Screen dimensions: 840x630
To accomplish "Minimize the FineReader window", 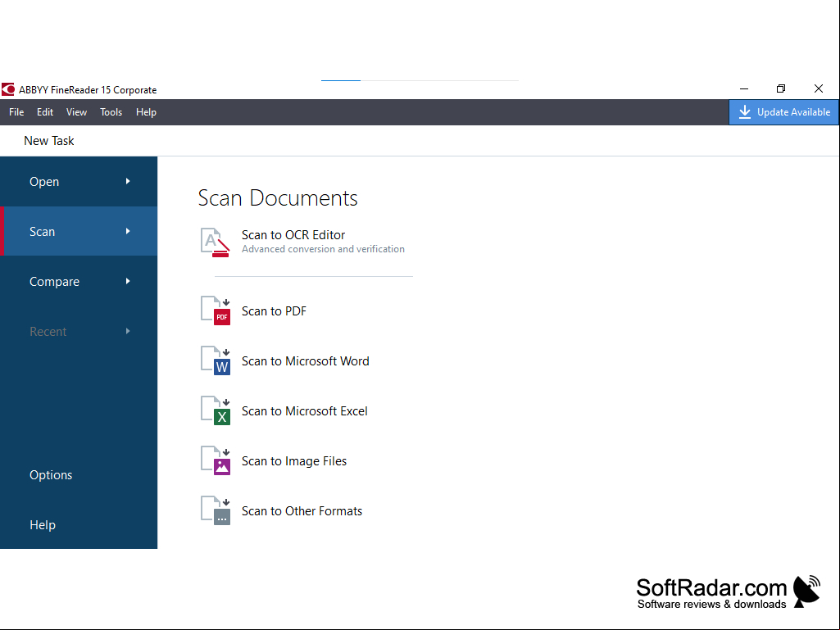I will point(743,88).
